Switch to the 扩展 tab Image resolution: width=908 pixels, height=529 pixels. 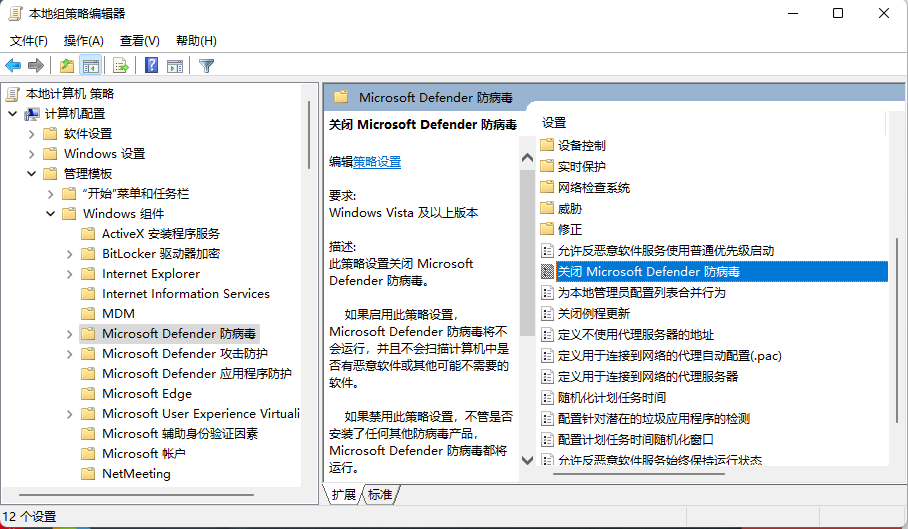click(x=343, y=494)
